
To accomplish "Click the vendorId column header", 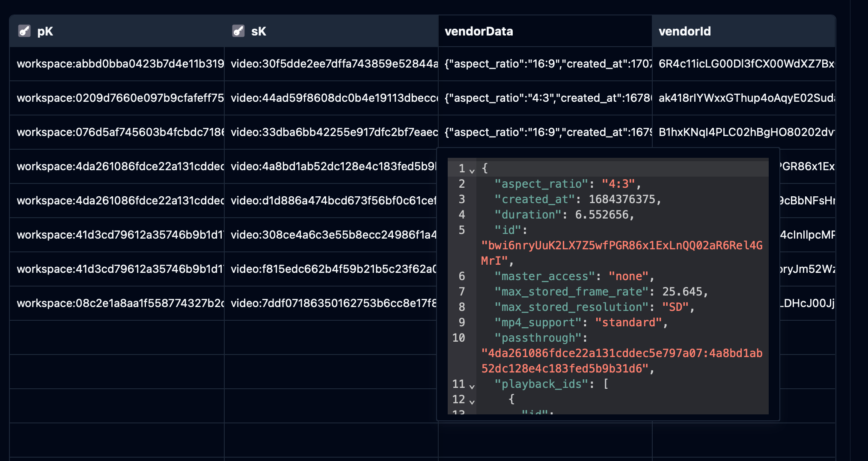I will pos(685,31).
